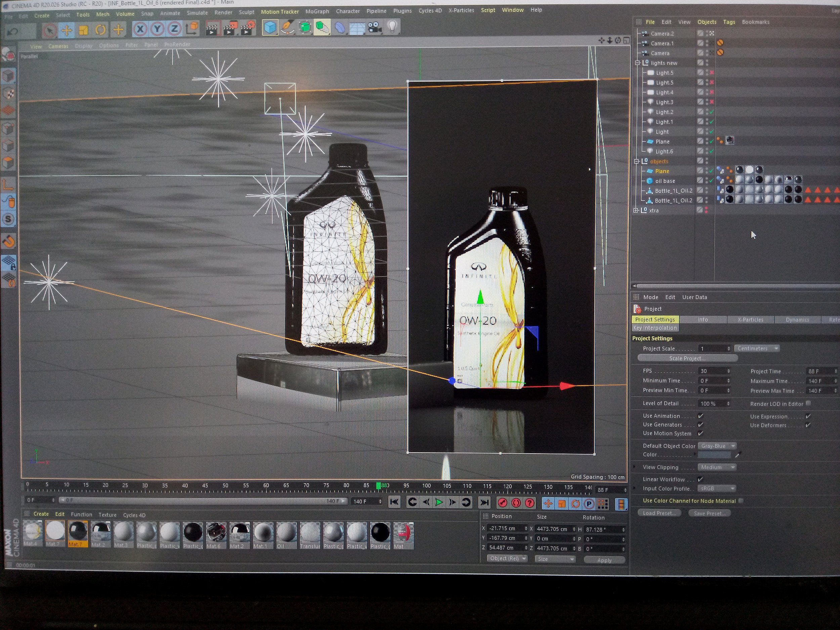This screenshot has height=630, width=840.
Task: Go to start of animation
Action: 394,502
